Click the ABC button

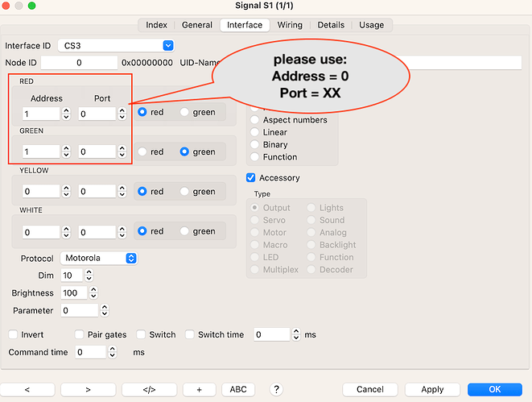[x=238, y=389]
